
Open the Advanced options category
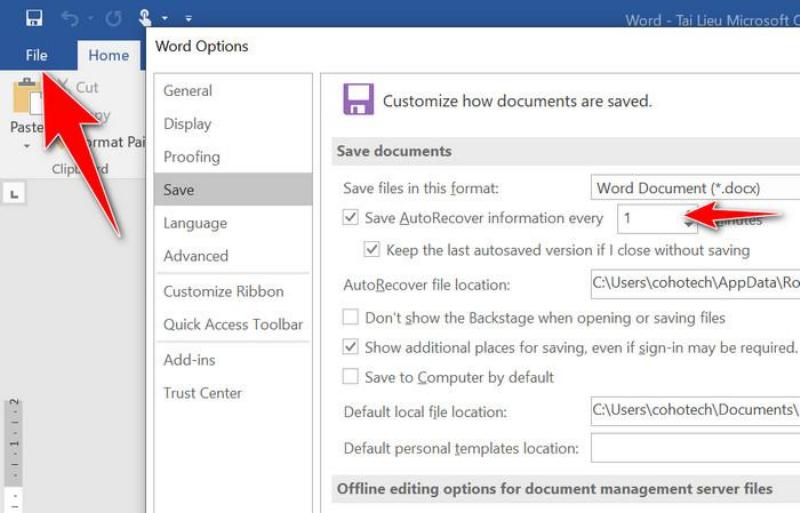233,256
